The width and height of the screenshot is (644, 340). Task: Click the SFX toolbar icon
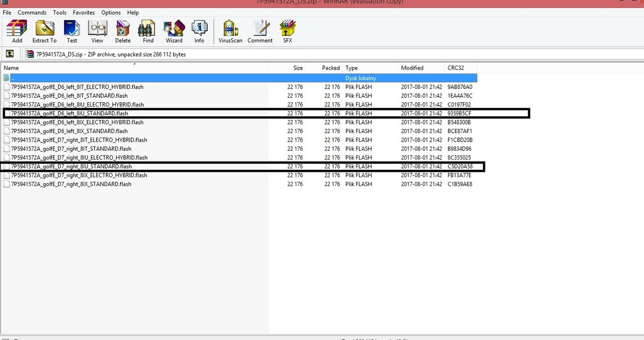point(287,32)
